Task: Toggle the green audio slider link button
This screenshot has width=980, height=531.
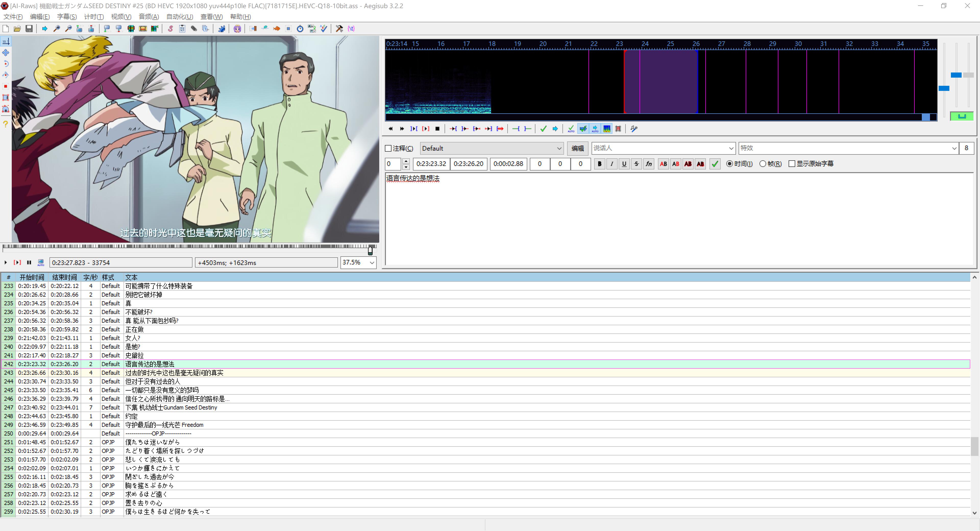Action: tap(962, 116)
